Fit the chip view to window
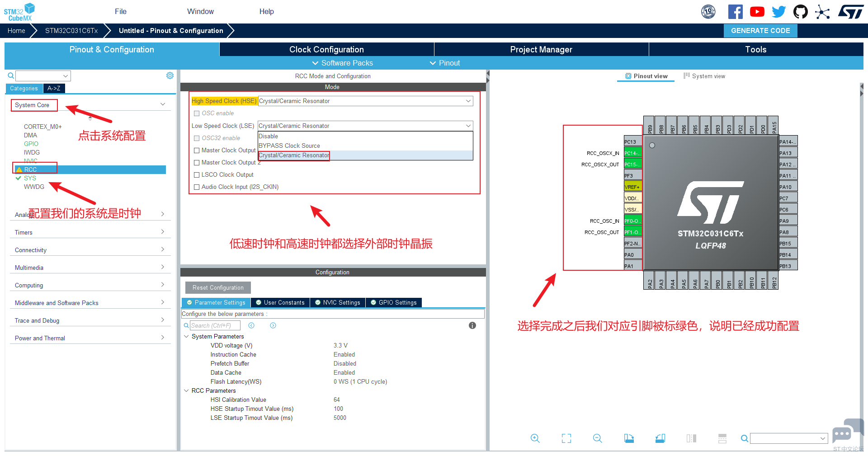868x456 pixels. (566, 438)
